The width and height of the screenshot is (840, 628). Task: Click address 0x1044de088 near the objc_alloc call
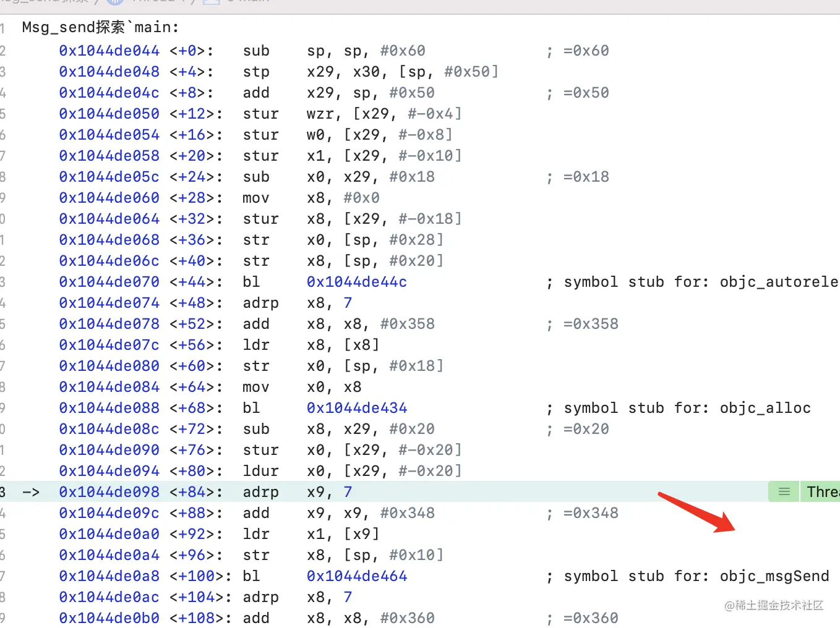109,407
